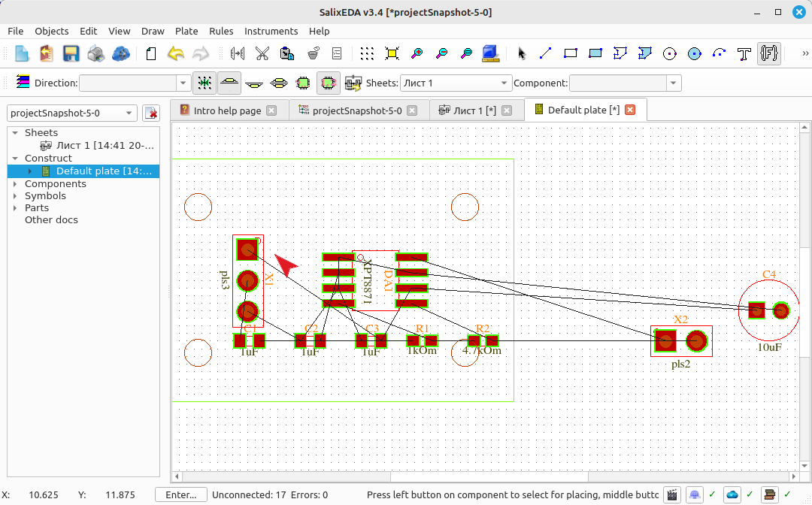
Task: Create a new file with the blue page icon
Action: point(22,53)
